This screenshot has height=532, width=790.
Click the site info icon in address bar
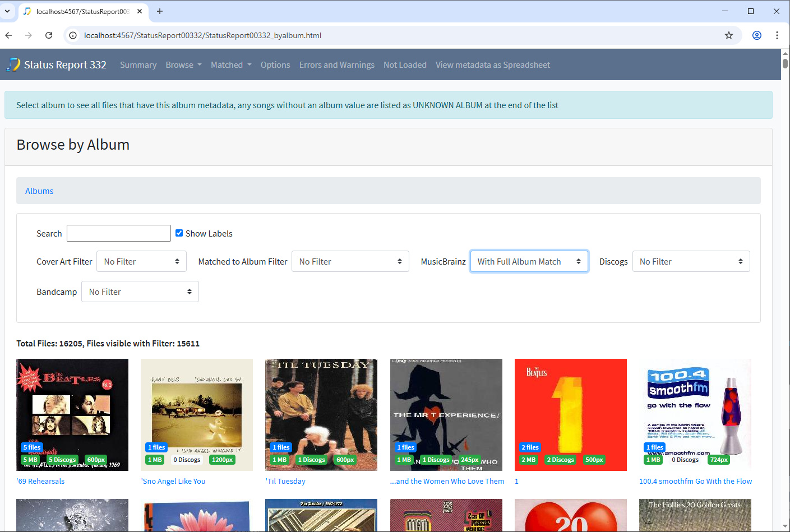[x=73, y=35]
